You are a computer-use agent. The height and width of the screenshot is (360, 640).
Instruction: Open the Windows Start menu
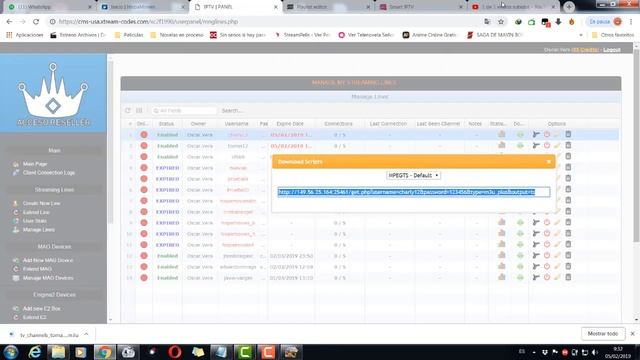[11, 352]
